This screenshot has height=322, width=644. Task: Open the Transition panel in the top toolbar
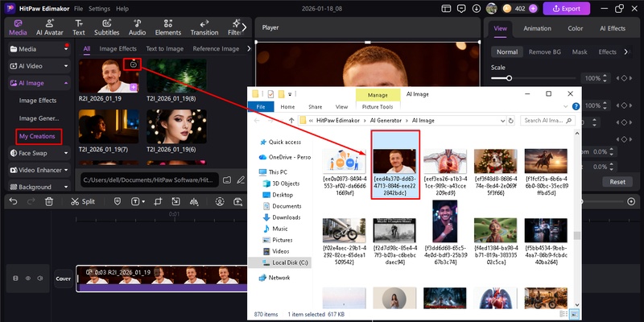(x=204, y=27)
